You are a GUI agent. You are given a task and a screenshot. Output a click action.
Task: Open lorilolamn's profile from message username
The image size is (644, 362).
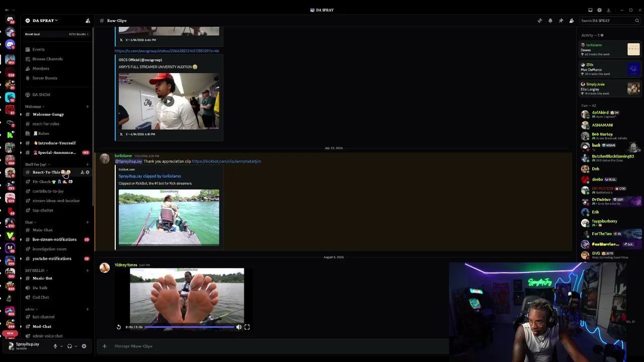coord(123,156)
